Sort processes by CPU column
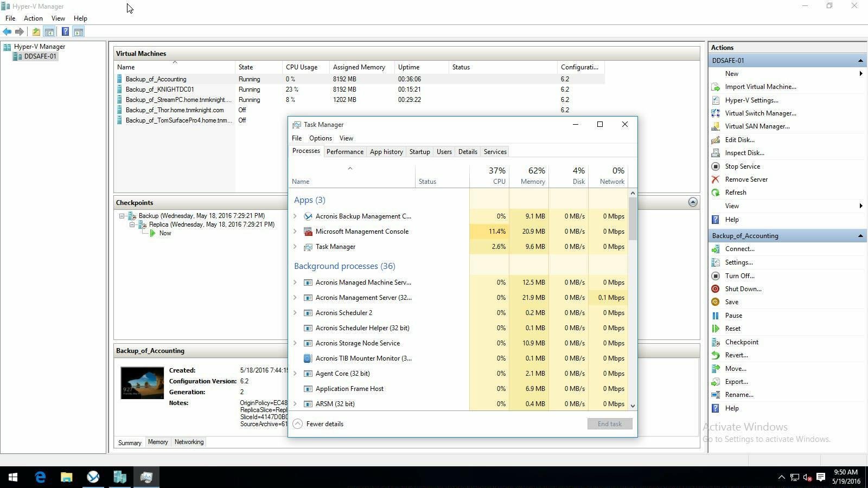 point(489,176)
